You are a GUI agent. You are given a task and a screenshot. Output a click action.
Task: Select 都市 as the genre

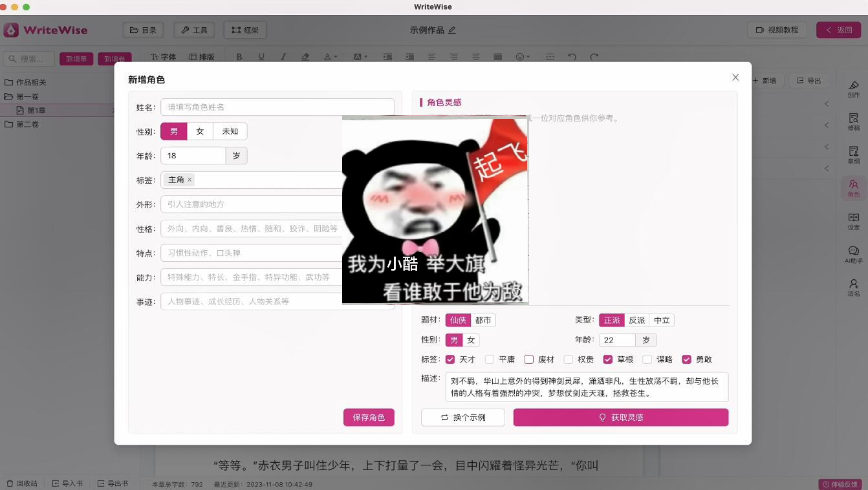[x=483, y=320]
